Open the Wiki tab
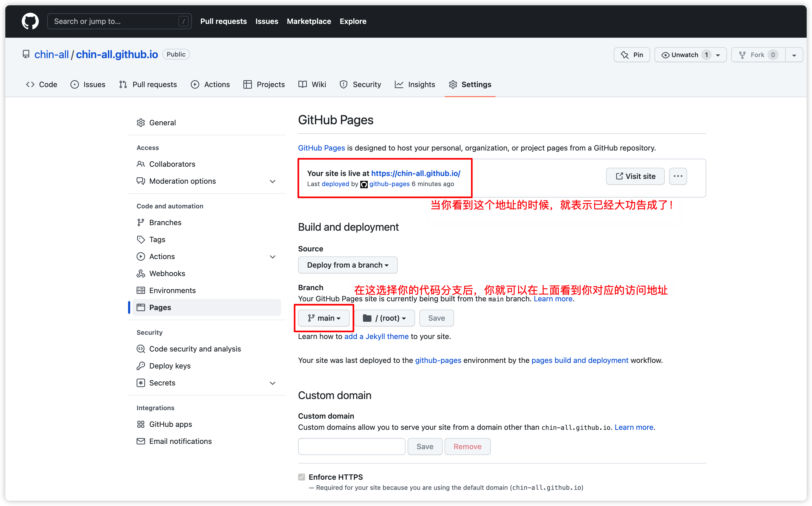The height and width of the screenshot is (506, 812). coord(312,84)
